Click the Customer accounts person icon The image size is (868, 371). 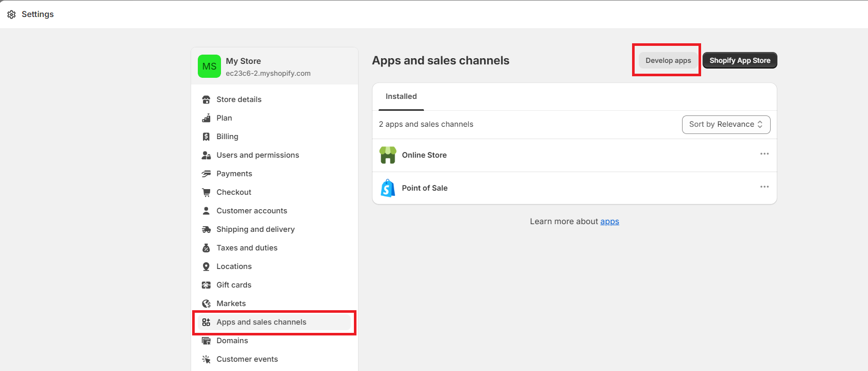(x=206, y=211)
